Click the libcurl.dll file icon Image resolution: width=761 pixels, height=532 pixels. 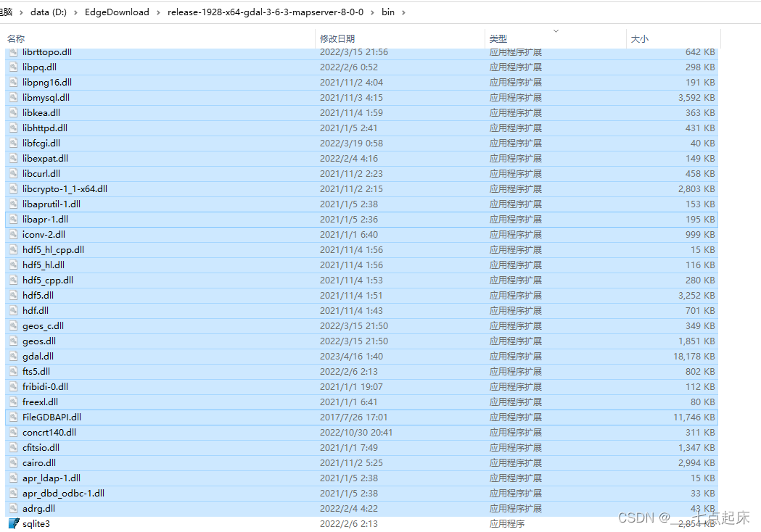(x=12, y=173)
